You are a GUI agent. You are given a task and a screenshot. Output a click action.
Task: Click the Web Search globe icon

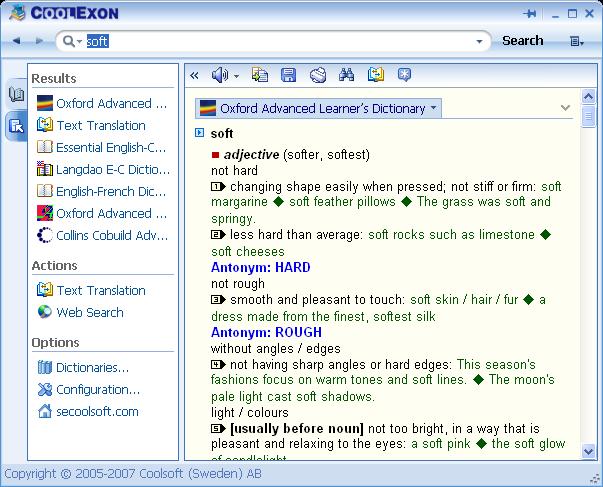tap(45, 312)
